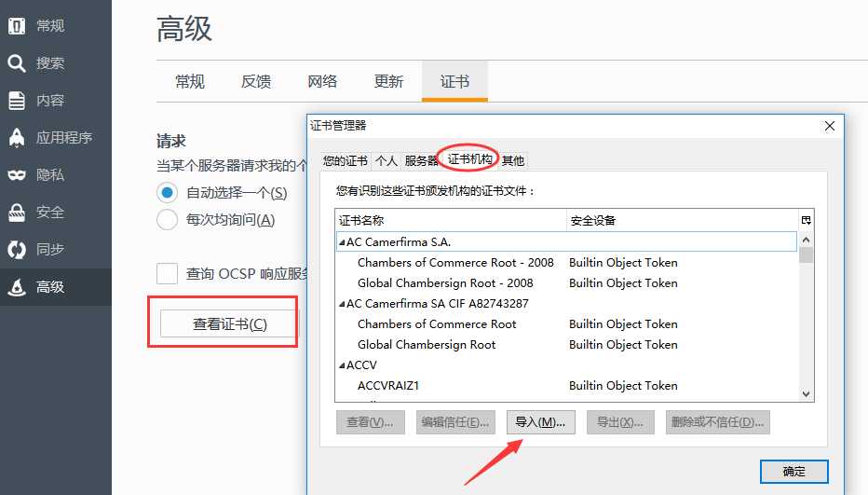
Task: Switch to the 网络 tab
Action: [322, 81]
